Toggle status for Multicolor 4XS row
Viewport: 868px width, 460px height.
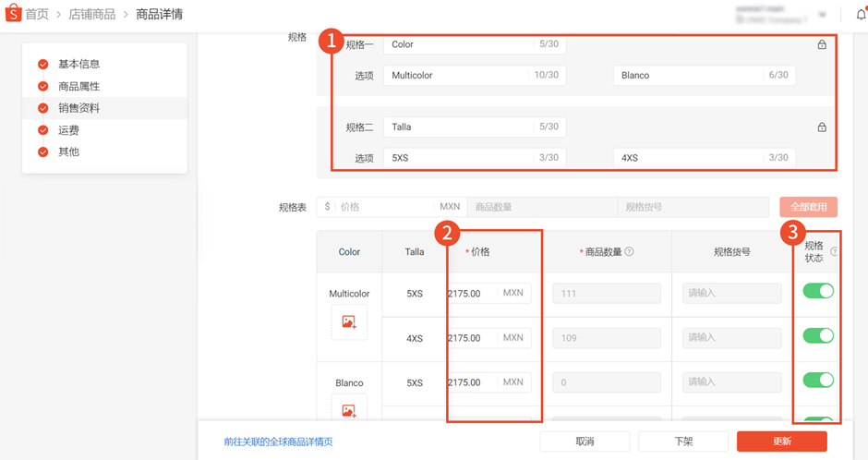pyautogui.click(x=818, y=335)
